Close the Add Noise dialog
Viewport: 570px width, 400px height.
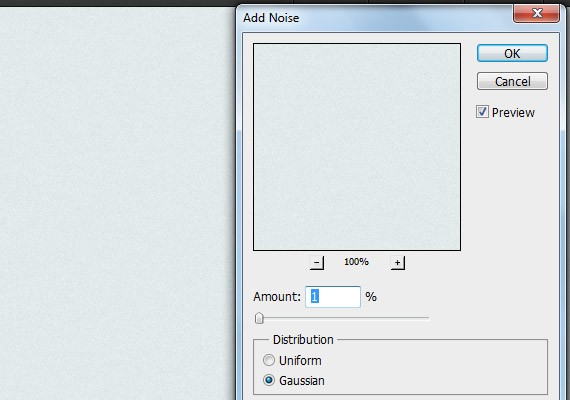tap(536, 13)
